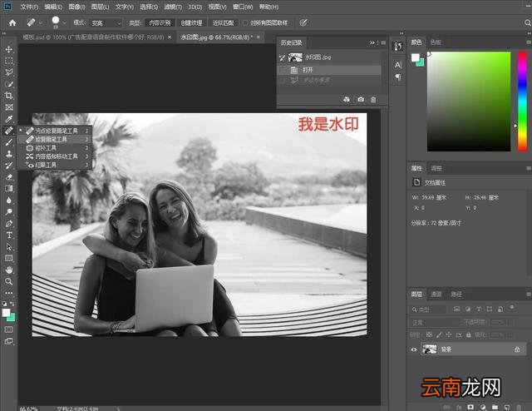Viewport: 532px width, 411px height.
Task: Open Edit Toolbar three-dots icon
Action: [9, 293]
